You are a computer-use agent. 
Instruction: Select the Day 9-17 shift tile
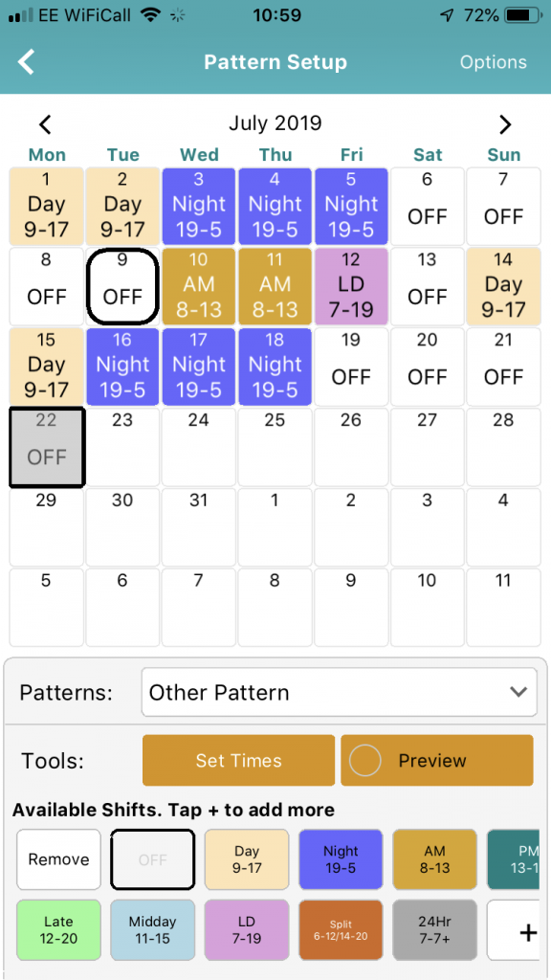pyautogui.click(x=247, y=859)
